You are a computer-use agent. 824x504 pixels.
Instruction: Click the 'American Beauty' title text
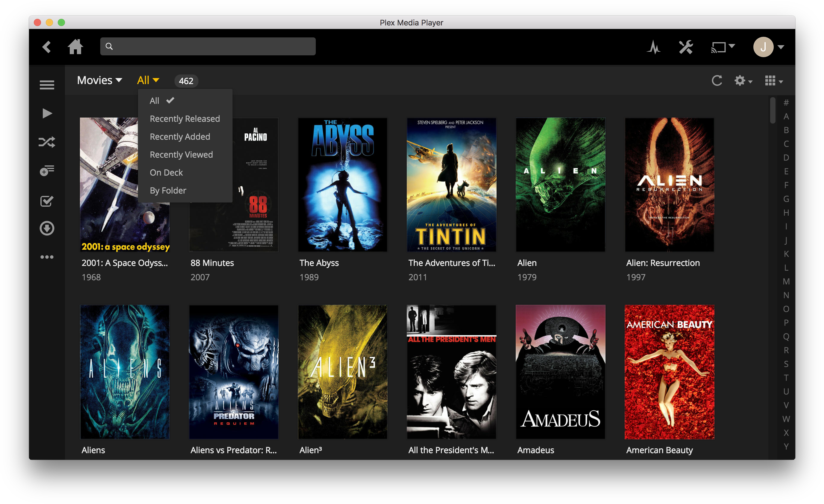(x=659, y=450)
